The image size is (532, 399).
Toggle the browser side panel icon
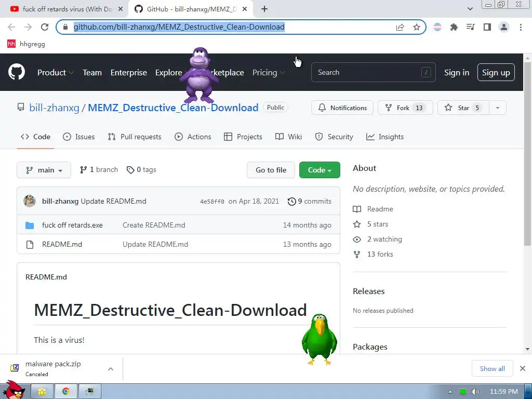487,27
